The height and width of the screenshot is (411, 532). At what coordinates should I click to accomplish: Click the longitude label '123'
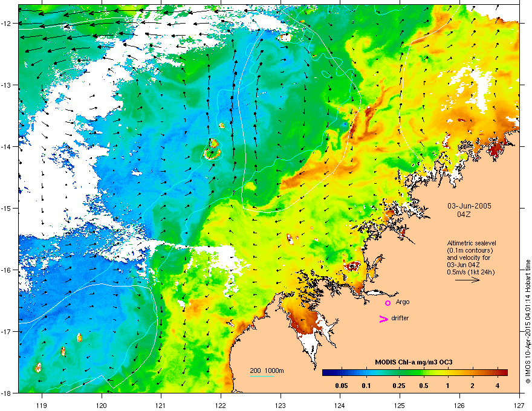coord(281,405)
